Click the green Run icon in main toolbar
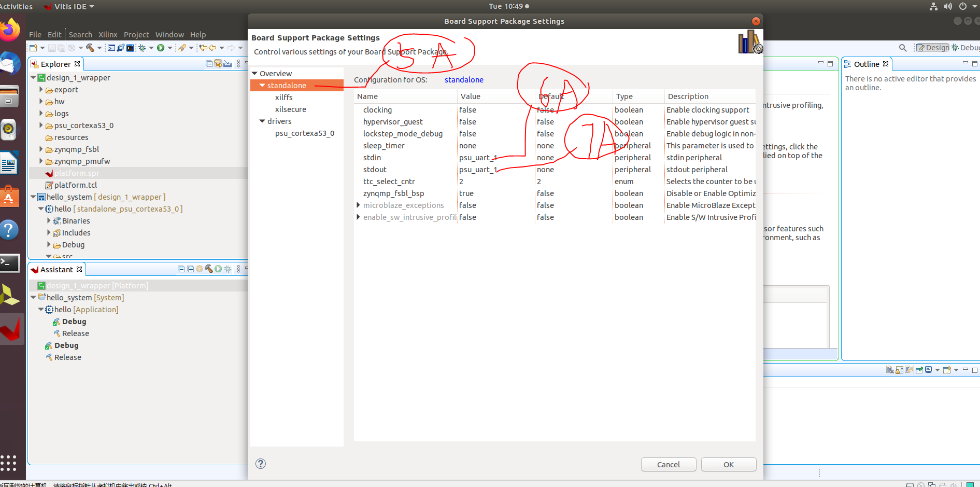This screenshot has width=980, height=487. (161, 48)
